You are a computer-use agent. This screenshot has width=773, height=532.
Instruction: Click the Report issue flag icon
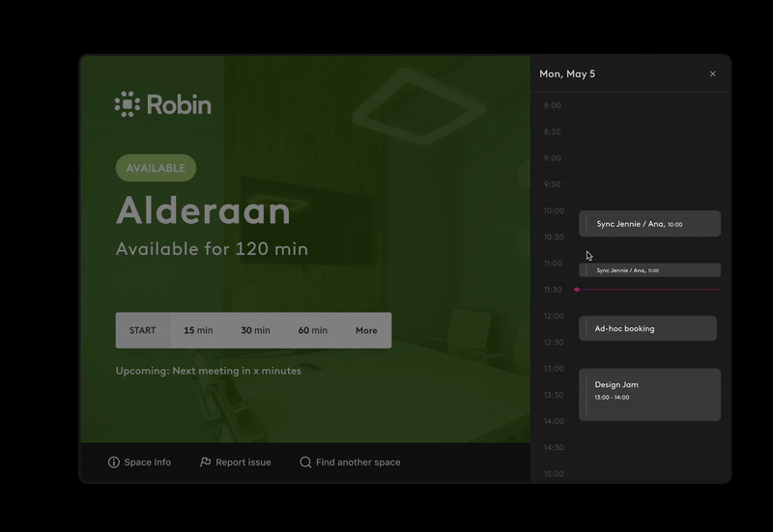(x=205, y=462)
